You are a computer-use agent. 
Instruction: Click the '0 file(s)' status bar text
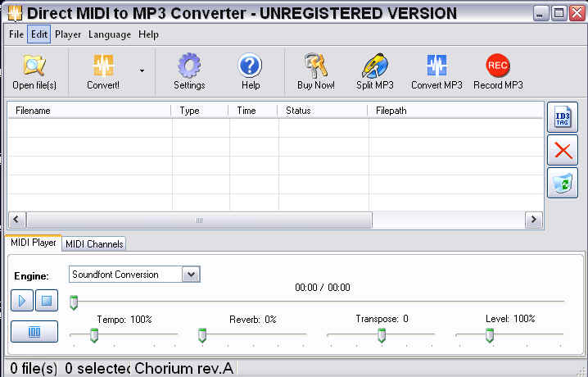click(x=34, y=368)
